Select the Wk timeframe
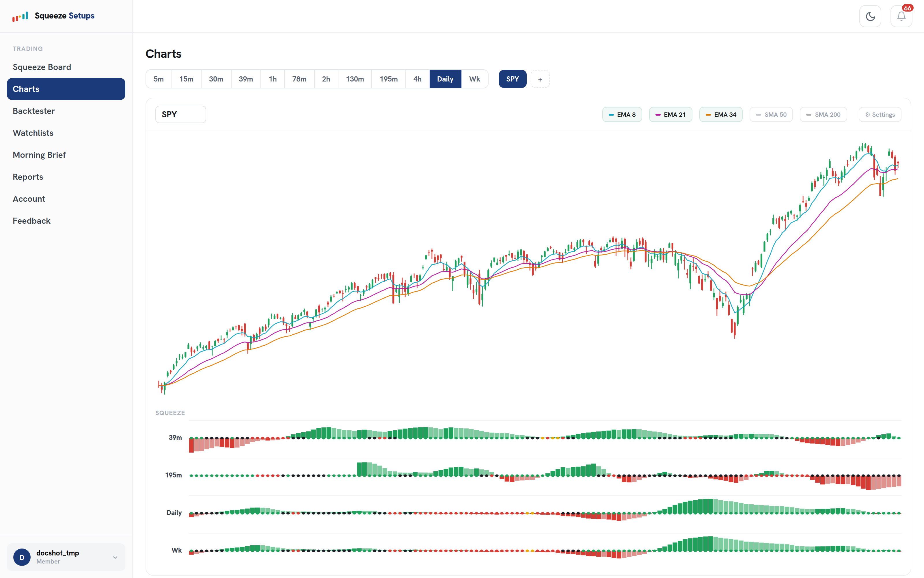Viewport: 924px width, 578px height. [475, 79]
